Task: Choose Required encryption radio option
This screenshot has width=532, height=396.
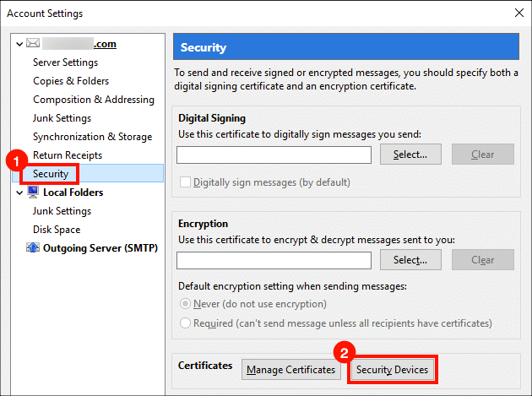Action: click(x=185, y=323)
